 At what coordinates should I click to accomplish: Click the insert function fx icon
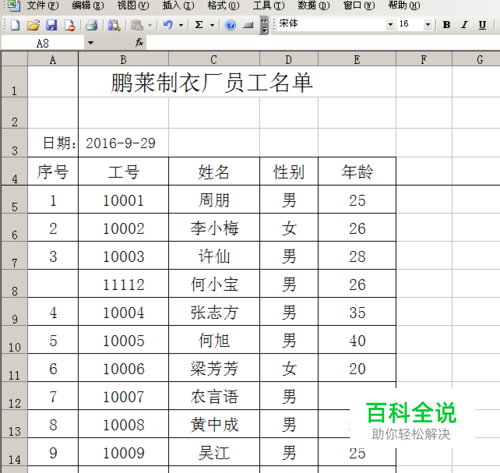click(x=139, y=43)
